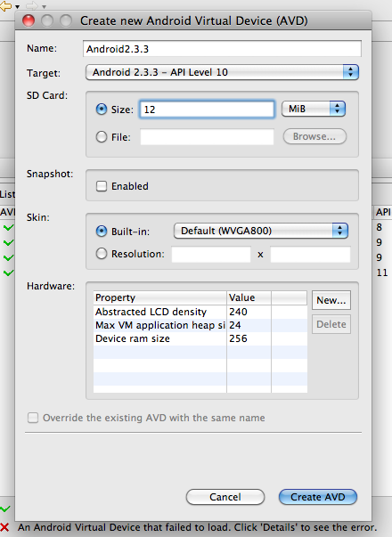Image resolution: width=392 pixels, height=537 pixels.
Task: Click the failed to load status message
Action: click(197, 527)
